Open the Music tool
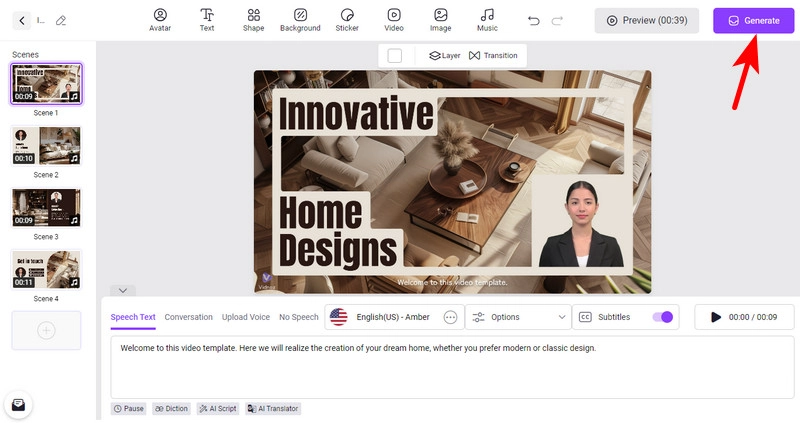The image size is (800, 423). pos(487,20)
